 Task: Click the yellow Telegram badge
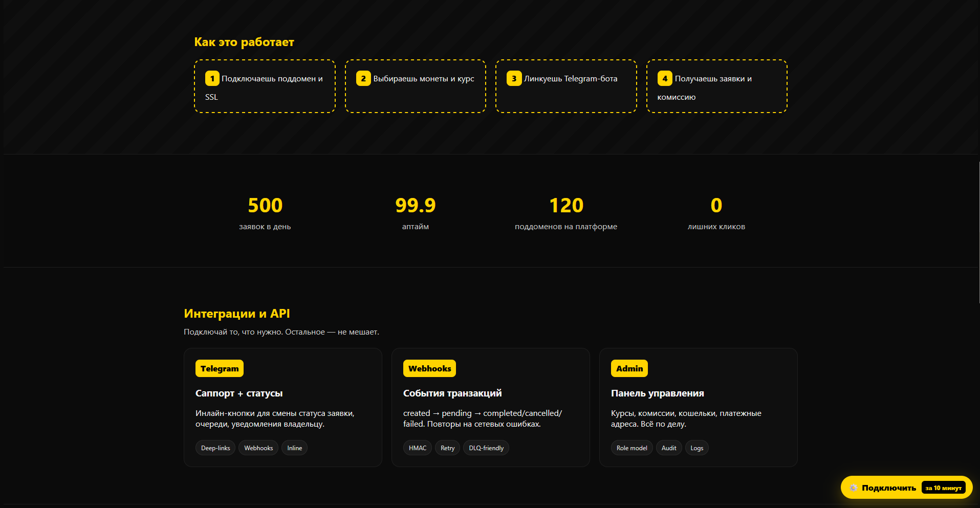click(220, 368)
